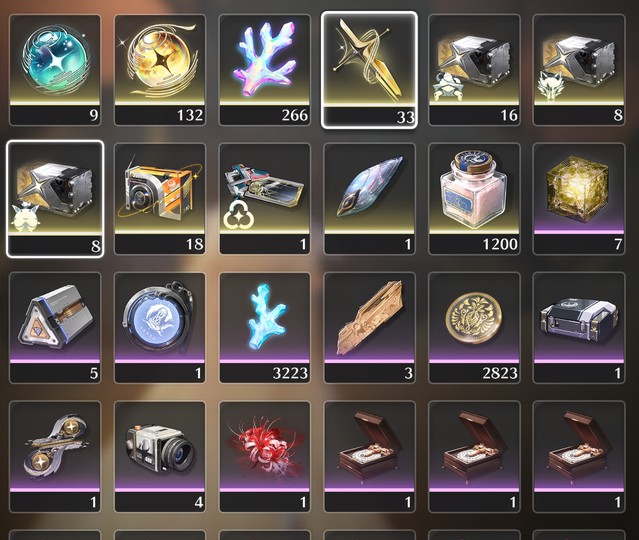Open the orange radio device item with 18
This screenshot has height=540, width=639.
[160, 199]
